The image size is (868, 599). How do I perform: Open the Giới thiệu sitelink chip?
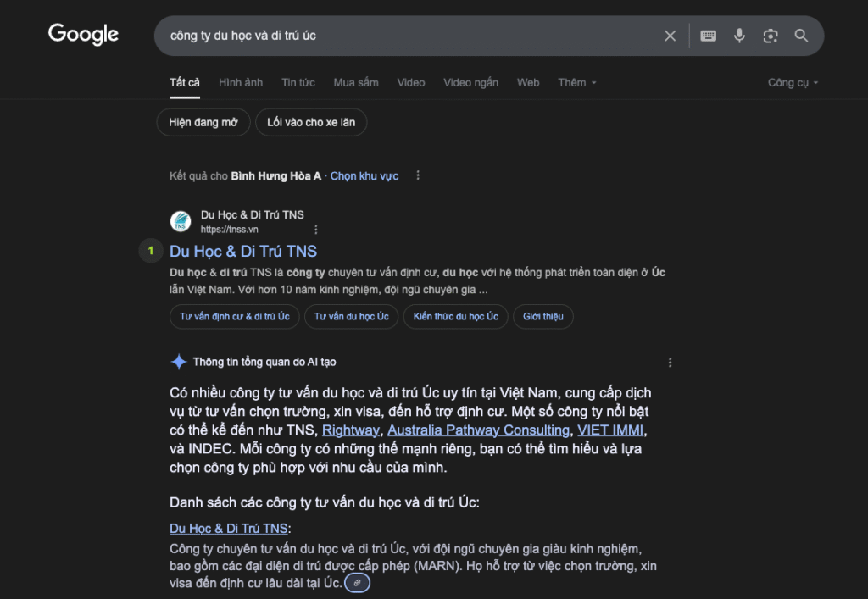point(543,316)
